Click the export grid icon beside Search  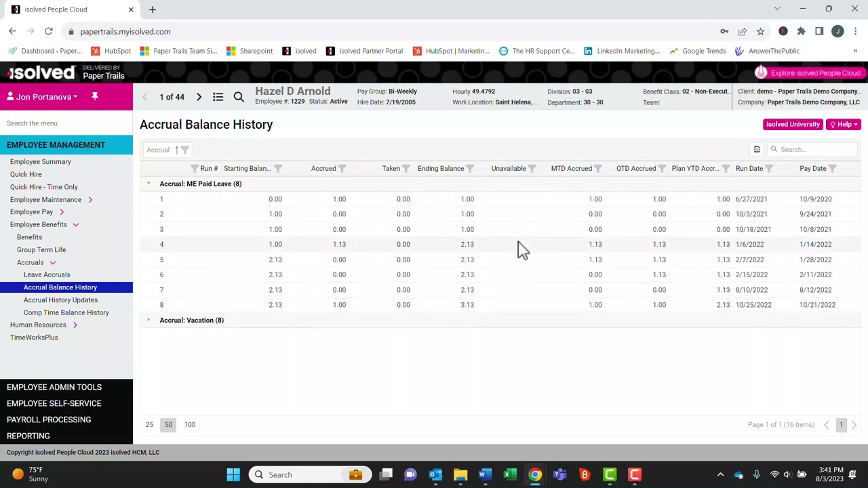[x=757, y=149]
